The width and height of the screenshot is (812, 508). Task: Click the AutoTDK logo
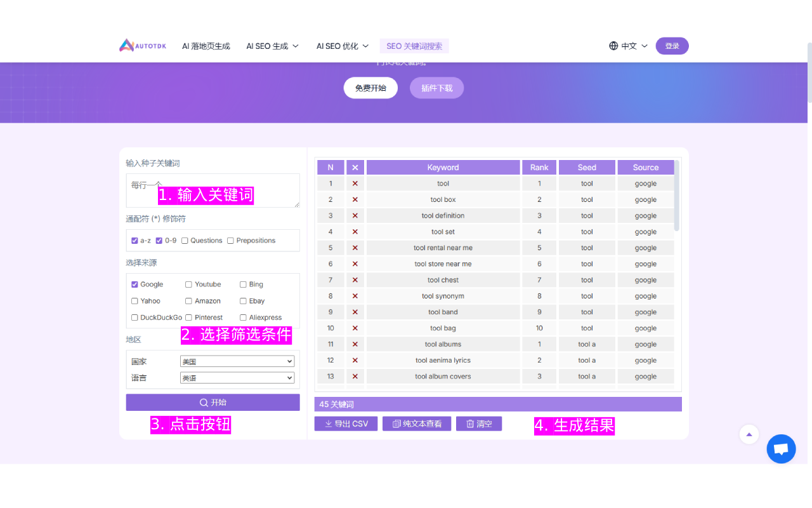[143, 46]
